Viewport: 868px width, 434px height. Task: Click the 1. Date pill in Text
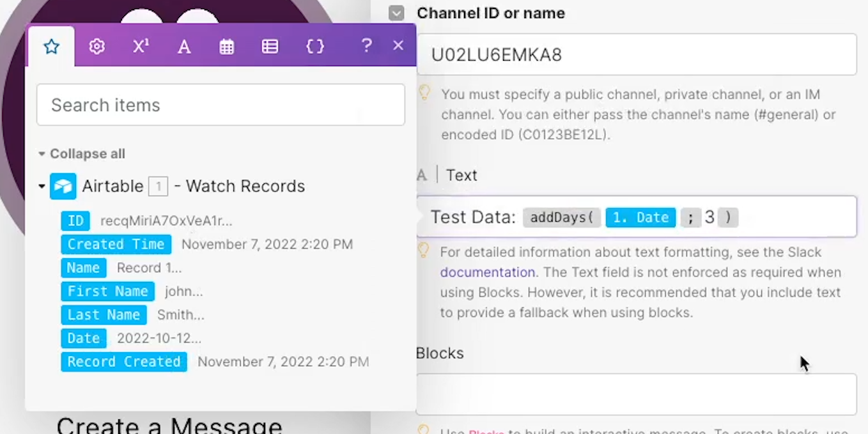640,217
